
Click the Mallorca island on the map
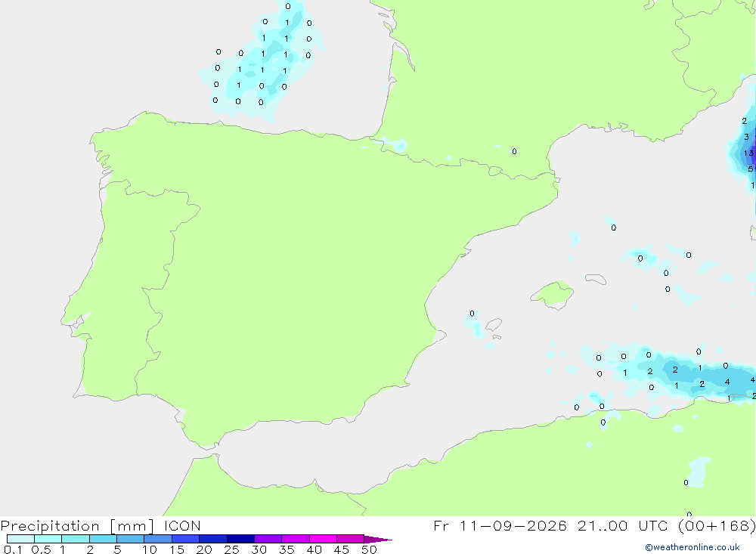pos(553,293)
